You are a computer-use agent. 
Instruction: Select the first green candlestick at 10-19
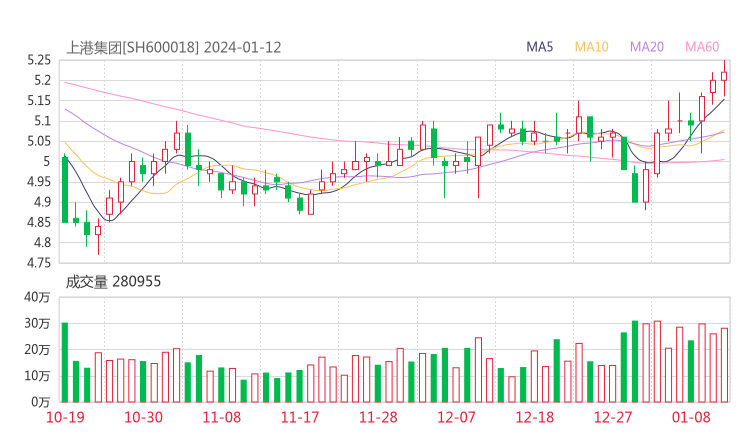65,189
